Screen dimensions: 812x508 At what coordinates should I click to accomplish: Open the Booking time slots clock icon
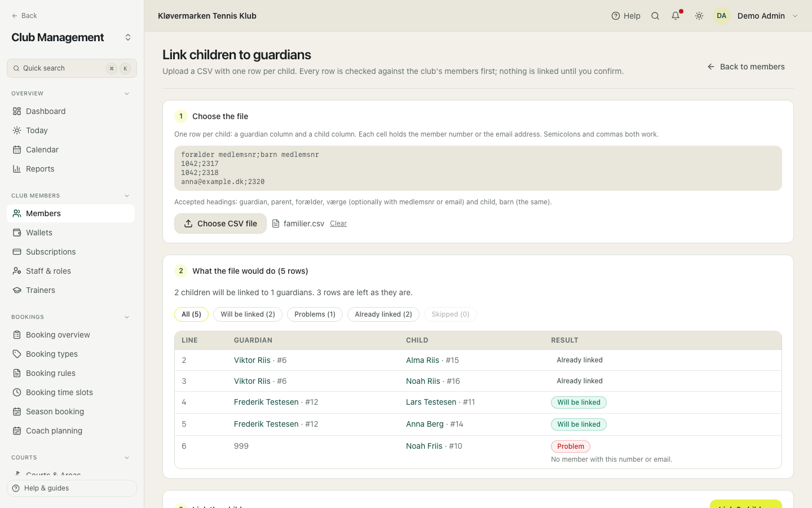[17, 392]
